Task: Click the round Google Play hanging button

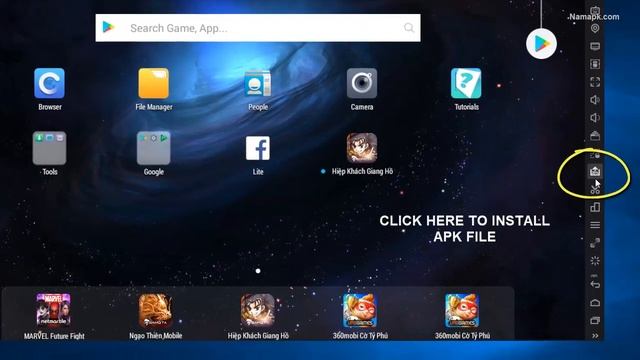Action: tap(541, 44)
